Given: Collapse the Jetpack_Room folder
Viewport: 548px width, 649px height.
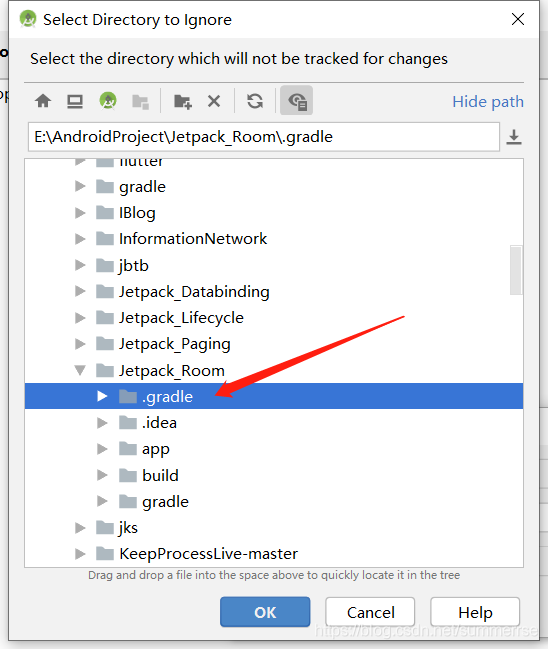Looking at the screenshot, I should [80, 370].
